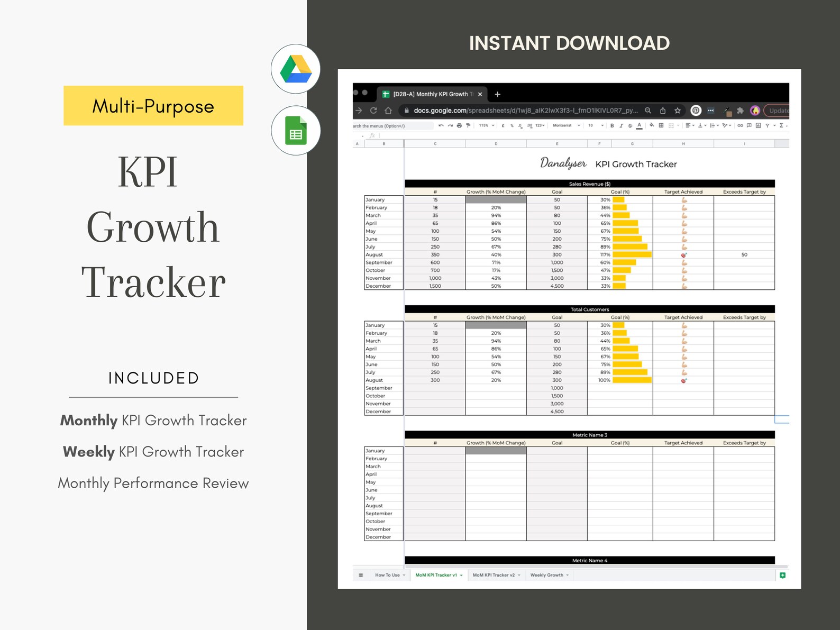Click the print icon in toolbar
Image resolution: width=840 pixels, height=630 pixels.
click(459, 126)
